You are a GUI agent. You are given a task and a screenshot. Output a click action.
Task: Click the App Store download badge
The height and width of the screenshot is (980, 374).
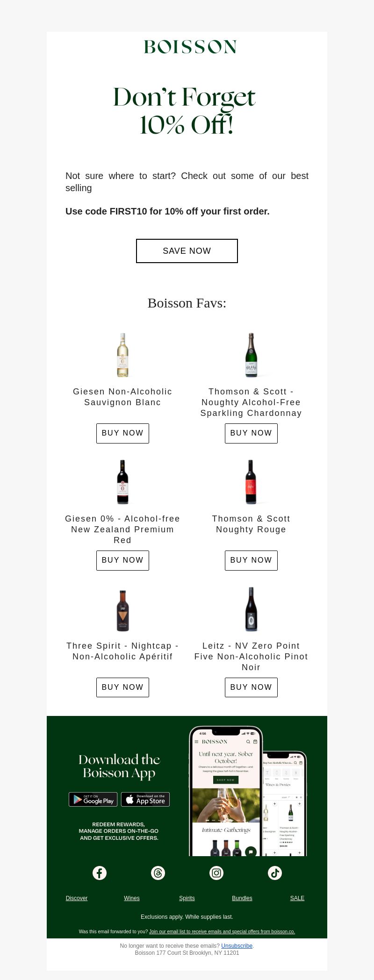[145, 800]
